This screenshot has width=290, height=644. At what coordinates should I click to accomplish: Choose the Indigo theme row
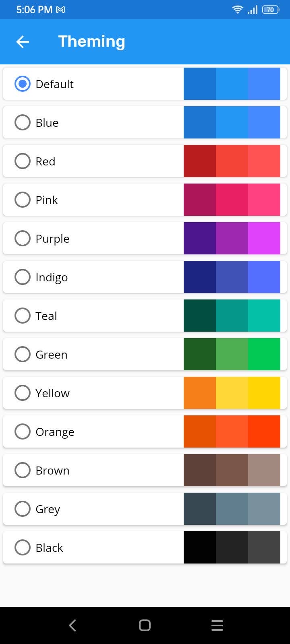point(145,277)
